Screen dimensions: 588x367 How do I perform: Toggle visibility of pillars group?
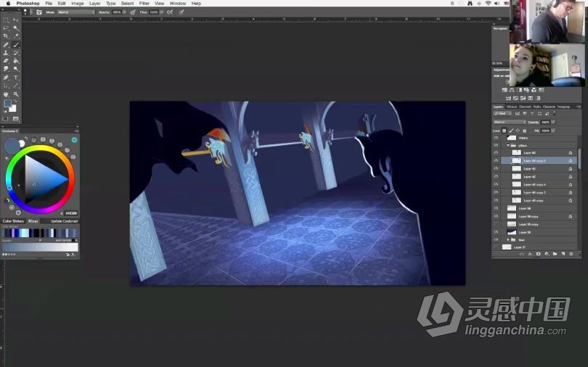click(x=496, y=145)
